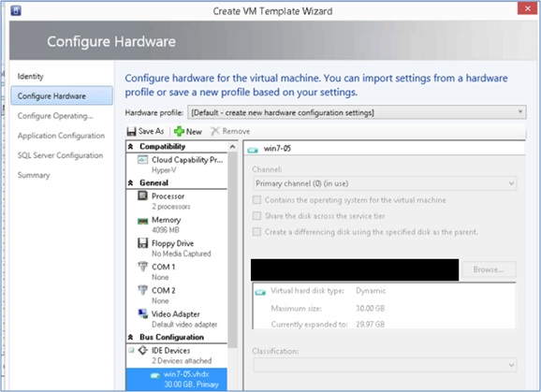The image size is (541, 392).
Task: Click the Save As floppy disk icon
Action: [131, 131]
